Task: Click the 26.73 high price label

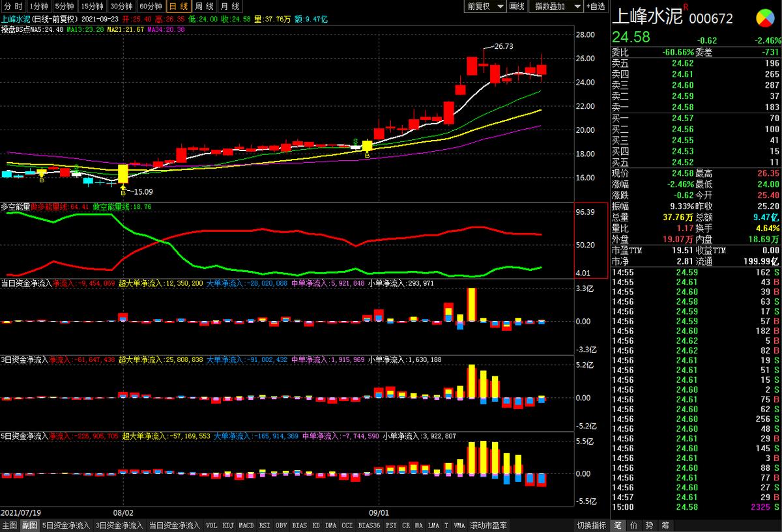Action: (x=504, y=46)
